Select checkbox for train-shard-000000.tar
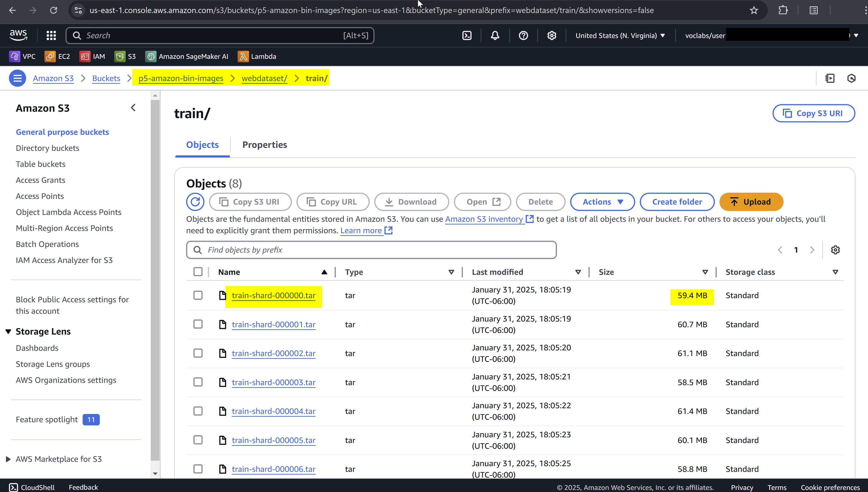868x492 pixels. pos(198,295)
